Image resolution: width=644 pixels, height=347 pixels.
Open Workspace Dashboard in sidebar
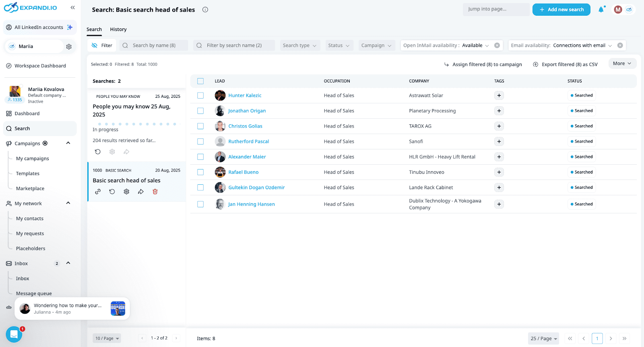pyautogui.click(x=40, y=66)
